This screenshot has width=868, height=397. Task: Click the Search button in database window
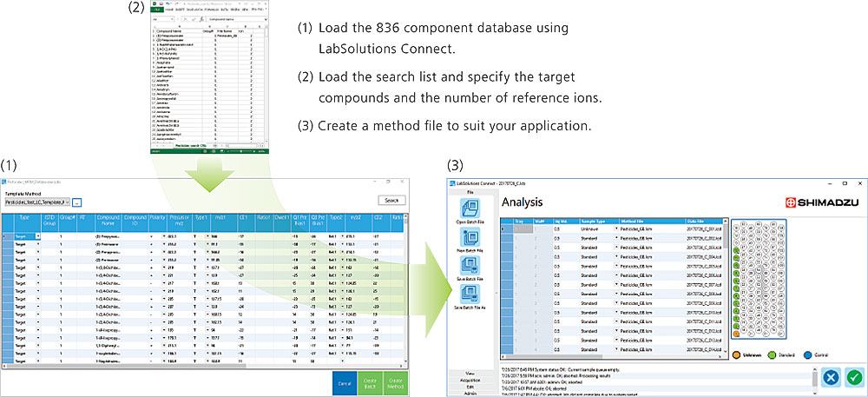point(392,200)
